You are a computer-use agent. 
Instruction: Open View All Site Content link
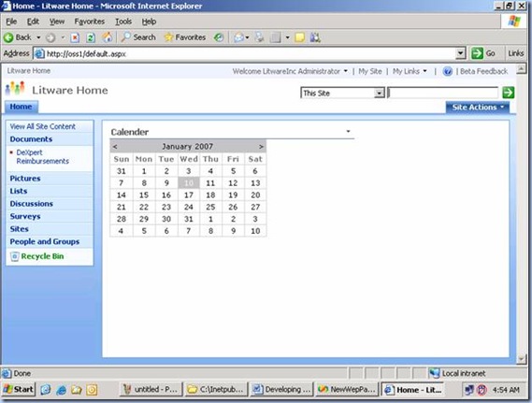pyautogui.click(x=43, y=126)
